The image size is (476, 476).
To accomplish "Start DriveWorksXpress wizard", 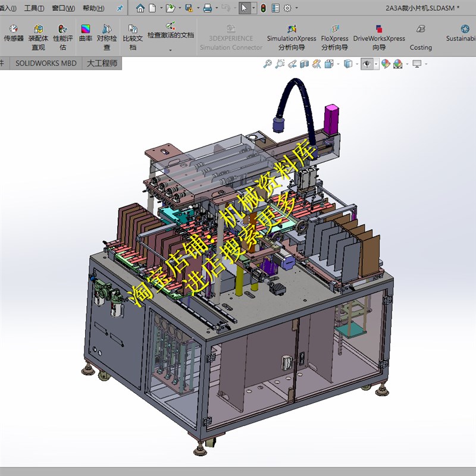I will [x=379, y=37].
